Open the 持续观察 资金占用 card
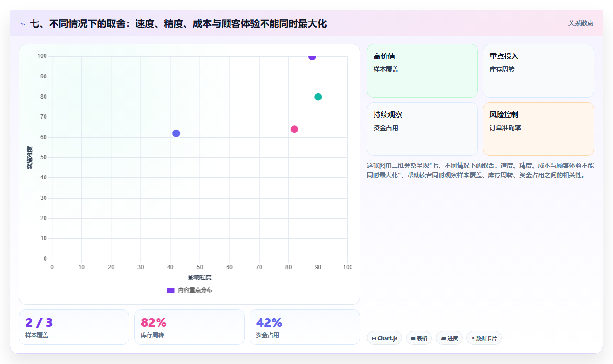Image resolution: width=613 pixels, height=364 pixels. [x=422, y=129]
